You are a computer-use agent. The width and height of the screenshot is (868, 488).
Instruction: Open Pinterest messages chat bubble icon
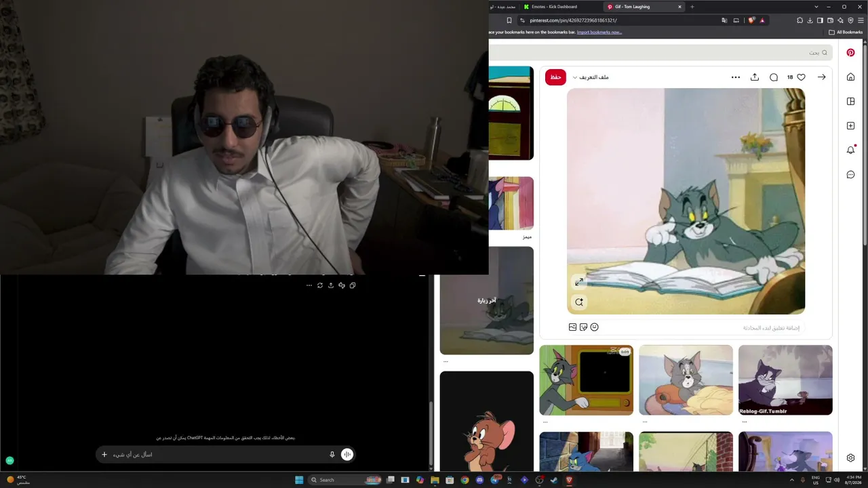click(x=850, y=175)
